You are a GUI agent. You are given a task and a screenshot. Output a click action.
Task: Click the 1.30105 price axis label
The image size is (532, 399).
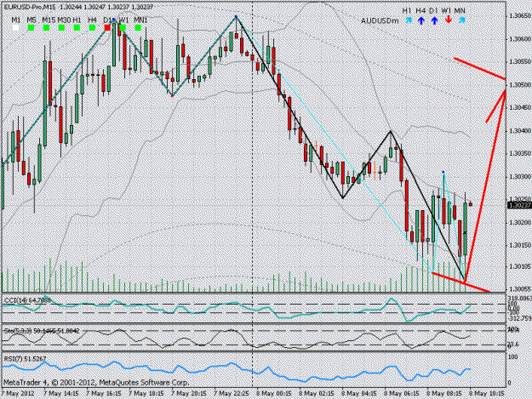tap(519, 266)
